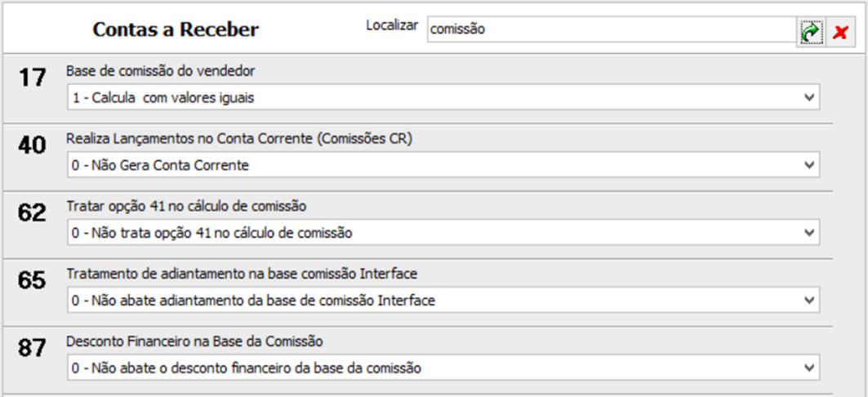Click the Tratar opção 41 no cálculo label

[x=186, y=207]
